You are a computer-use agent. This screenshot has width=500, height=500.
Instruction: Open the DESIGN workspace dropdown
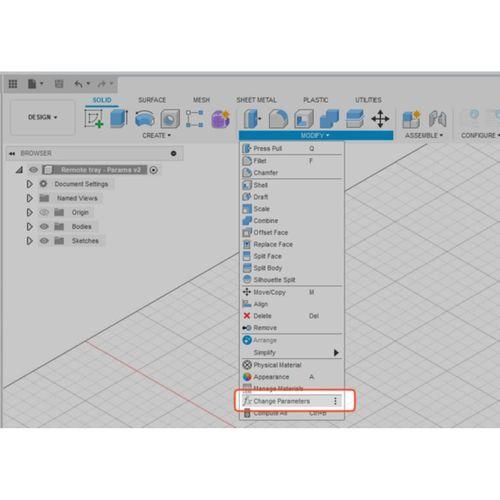(x=42, y=117)
